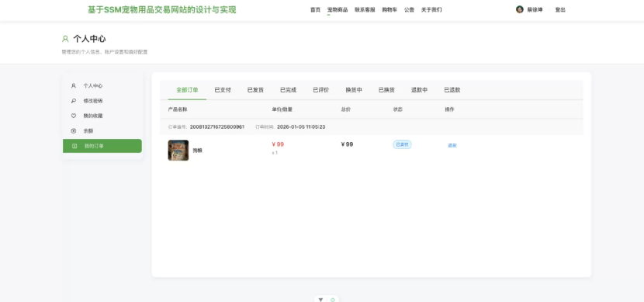This screenshot has width=644, height=302.
Task: Click the 登出 logout link
Action: coord(560,10)
